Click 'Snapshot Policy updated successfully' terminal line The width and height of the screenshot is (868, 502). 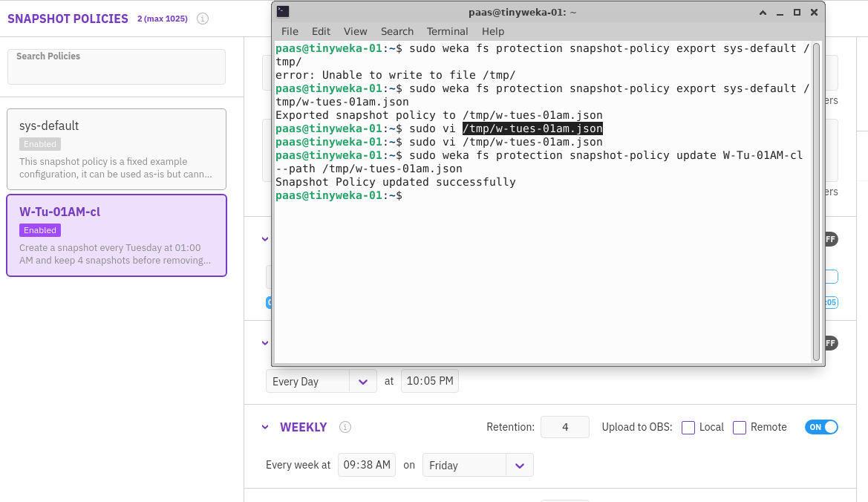point(396,182)
